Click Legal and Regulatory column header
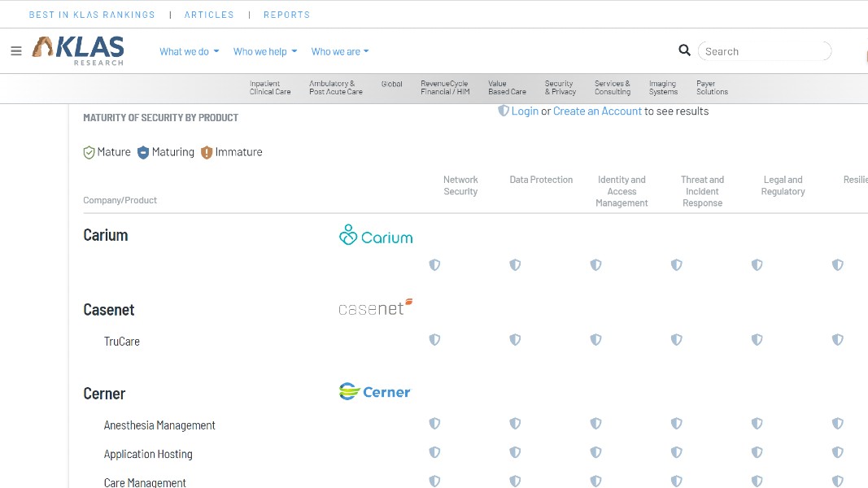This screenshot has width=868, height=488. coord(783,185)
